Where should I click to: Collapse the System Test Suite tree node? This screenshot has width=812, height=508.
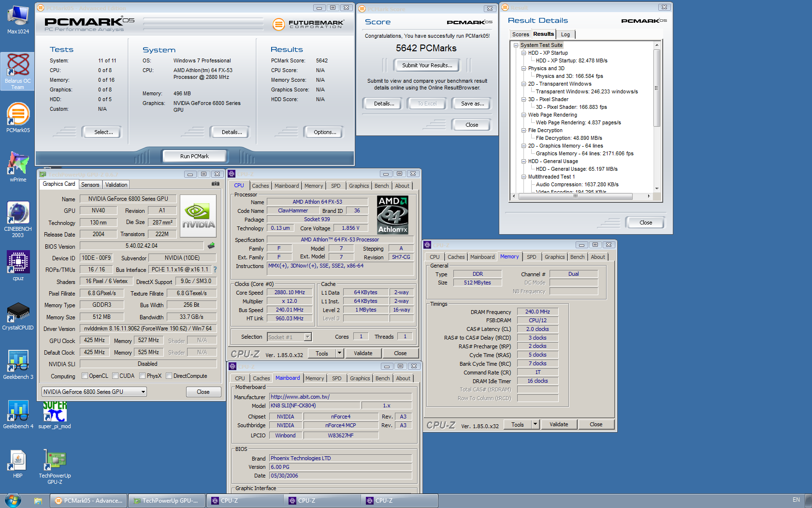click(x=516, y=45)
